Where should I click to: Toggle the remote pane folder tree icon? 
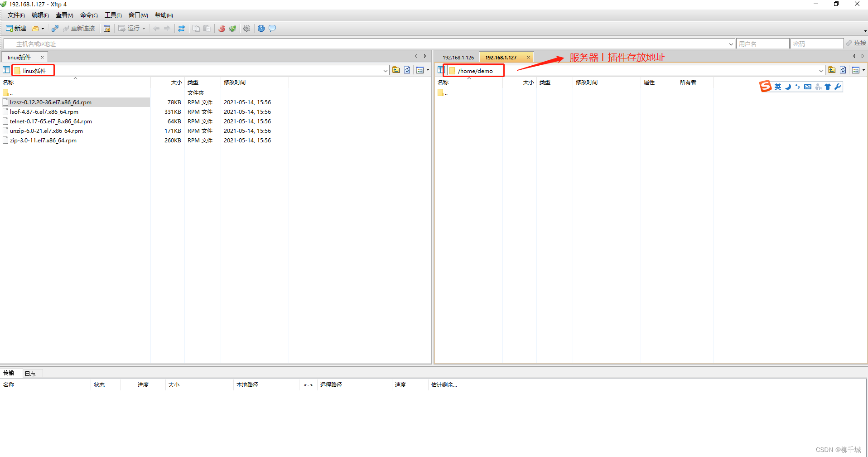(441, 70)
